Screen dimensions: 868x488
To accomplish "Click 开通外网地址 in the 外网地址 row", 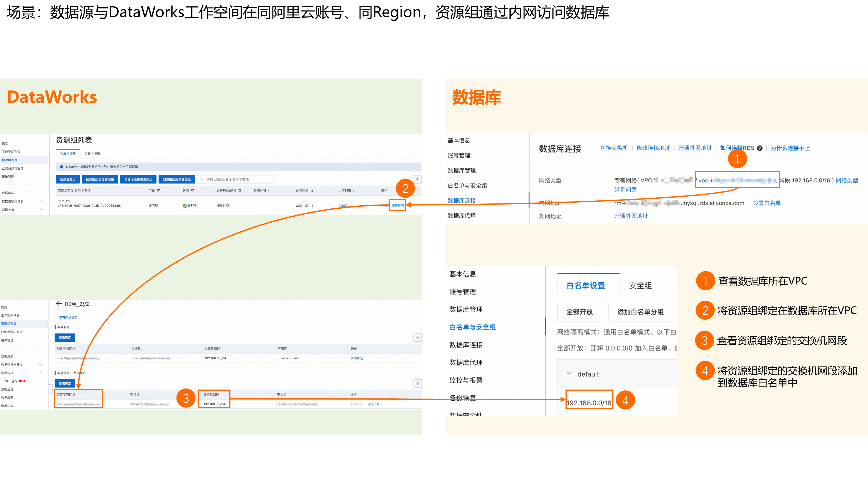I will tap(631, 216).
